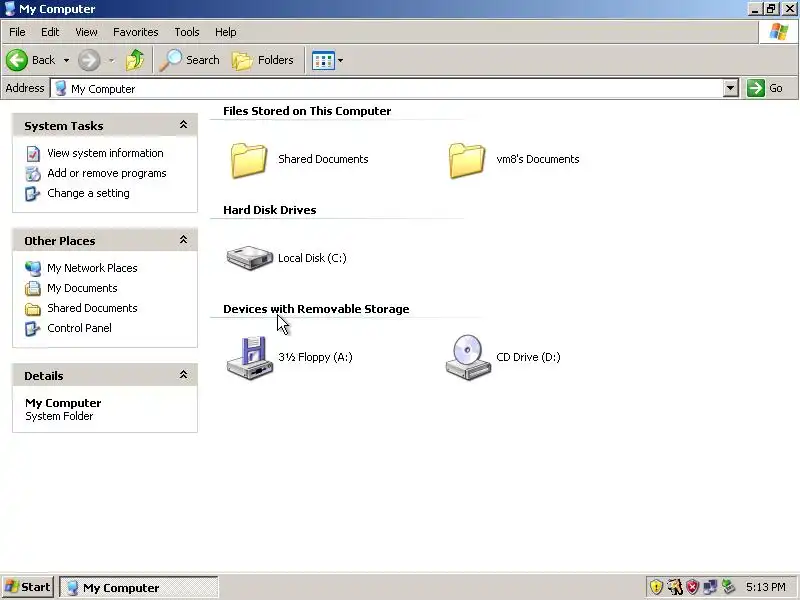Click the Shared Documents link in Other Places

92,308
